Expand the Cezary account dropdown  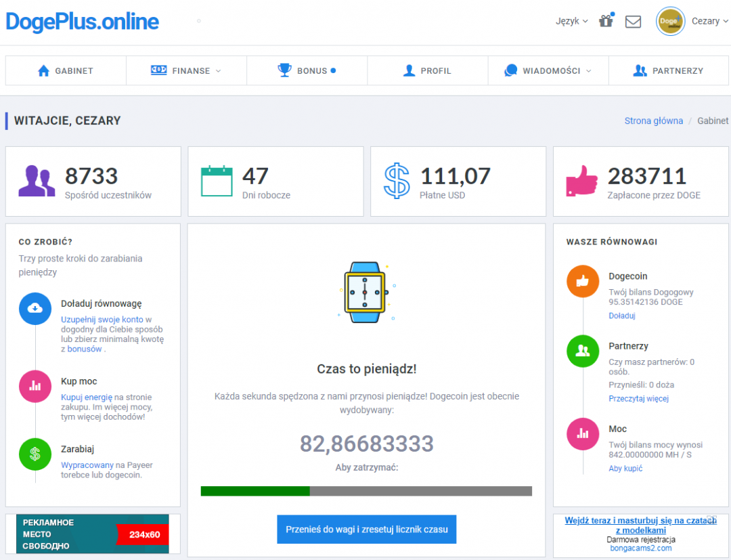pyautogui.click(x=709, y=21)
